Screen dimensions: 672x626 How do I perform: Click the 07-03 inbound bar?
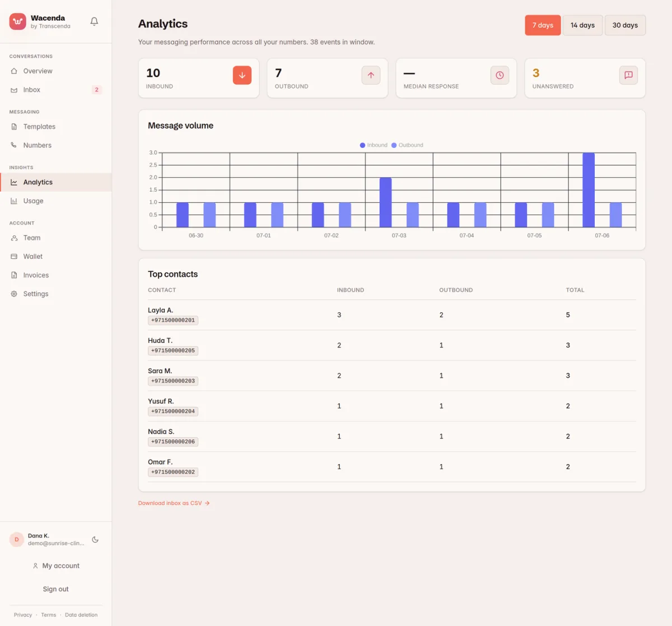pyautogui.click(x=385, y=202)
